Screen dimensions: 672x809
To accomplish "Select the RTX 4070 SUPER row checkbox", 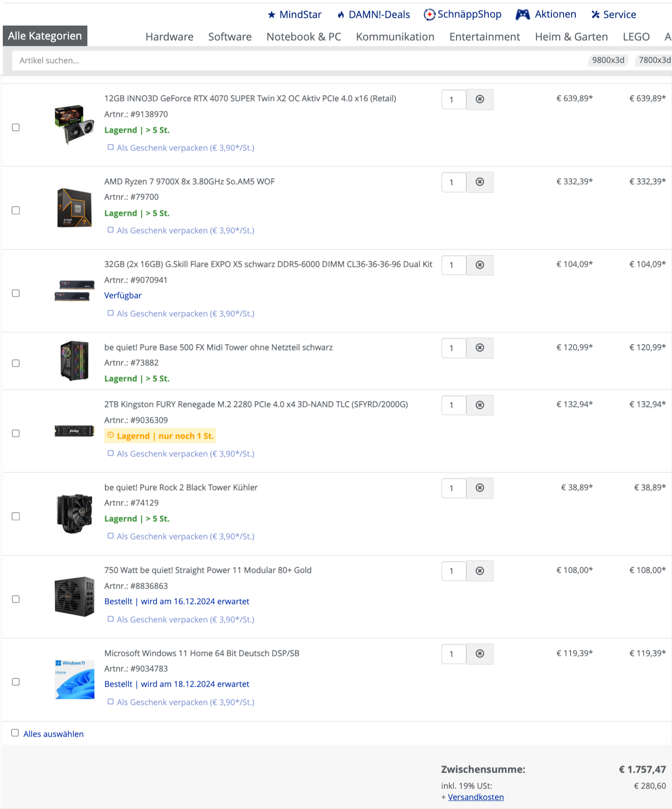I will [x=16, y=128].
